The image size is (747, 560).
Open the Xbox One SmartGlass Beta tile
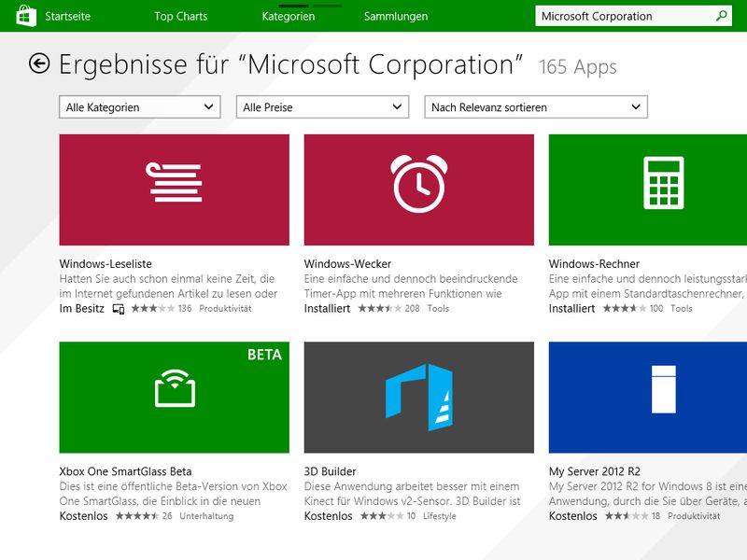pos(175,398)
